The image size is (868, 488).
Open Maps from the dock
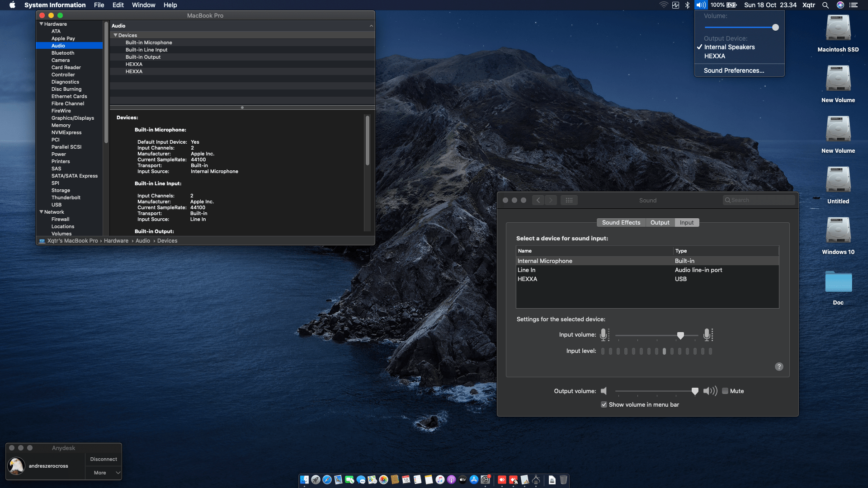click(372, 480)
